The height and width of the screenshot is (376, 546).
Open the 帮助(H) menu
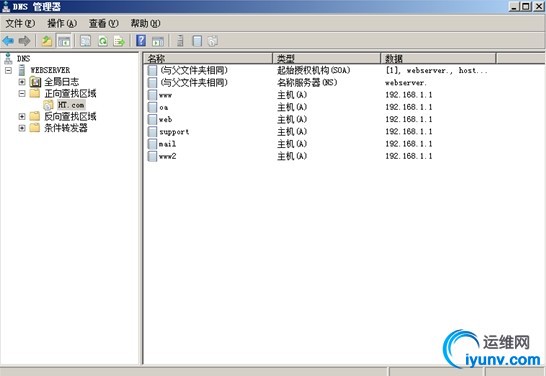coord(145,23)
